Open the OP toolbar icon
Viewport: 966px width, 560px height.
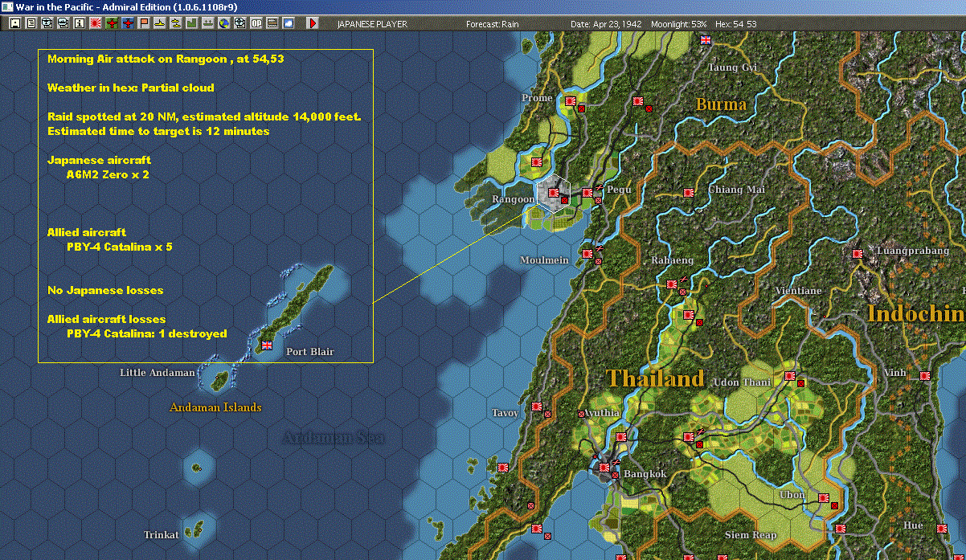[256, 23]
